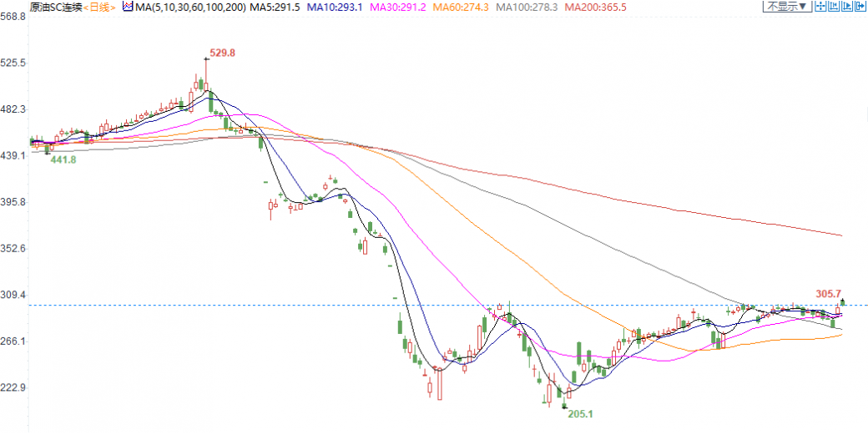Screen dimensions: 868x435
Task: Open the 不显示 dropdown menu
Action: point(786,7)
